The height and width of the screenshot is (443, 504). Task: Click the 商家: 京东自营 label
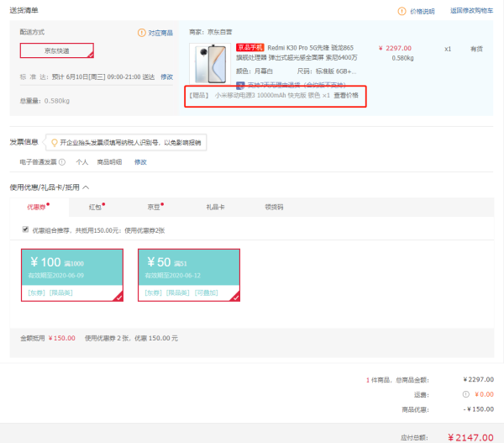(211, 32)
